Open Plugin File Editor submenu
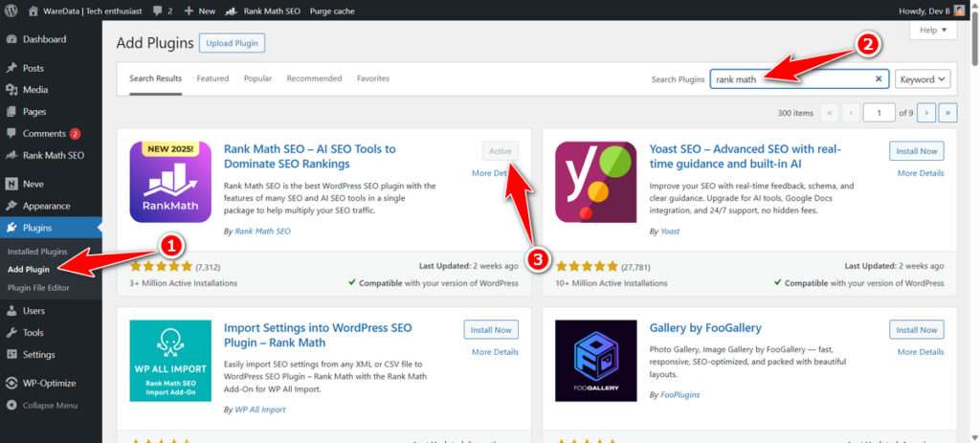The image size is (980, 443). (38, 287)
